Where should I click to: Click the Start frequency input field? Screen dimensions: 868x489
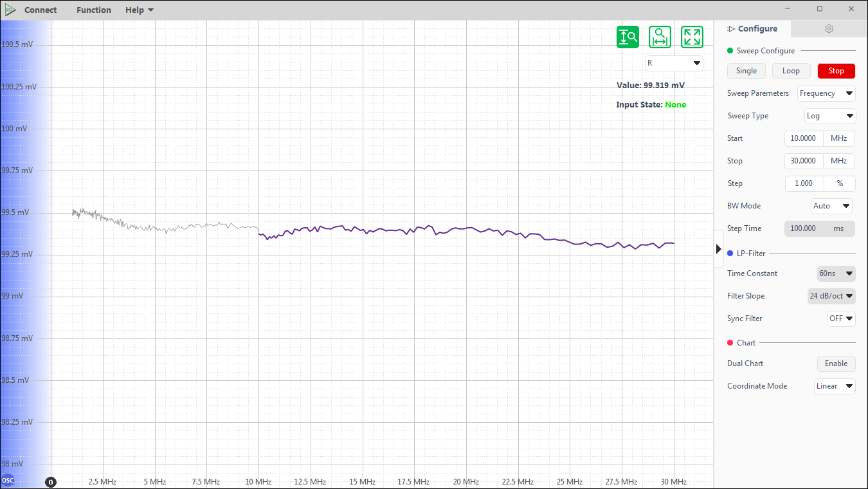point(804,138)
